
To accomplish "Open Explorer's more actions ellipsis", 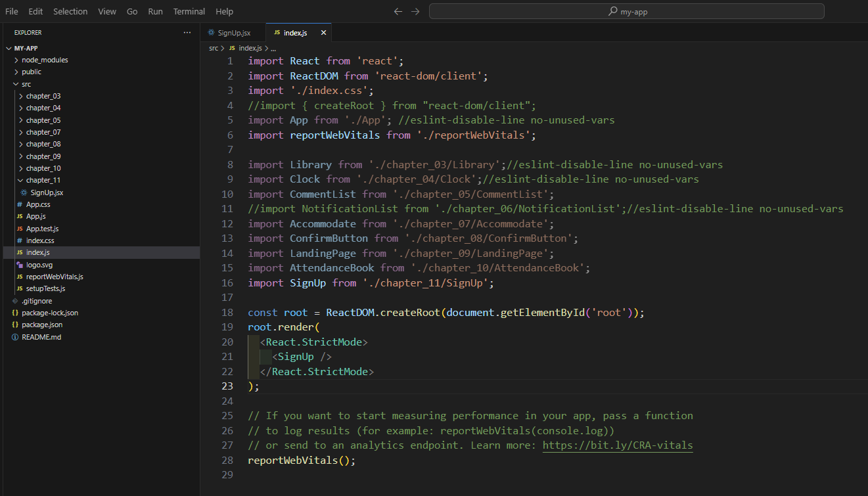I will tap(187, 32).
